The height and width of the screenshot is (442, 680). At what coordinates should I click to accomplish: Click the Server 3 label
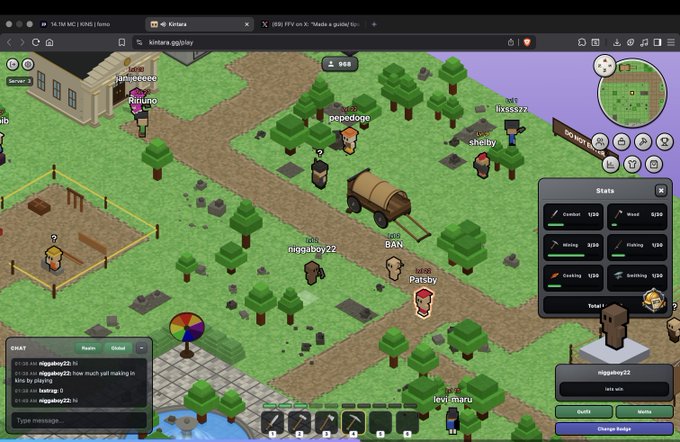pyautogui.click(x=20, y=81)
